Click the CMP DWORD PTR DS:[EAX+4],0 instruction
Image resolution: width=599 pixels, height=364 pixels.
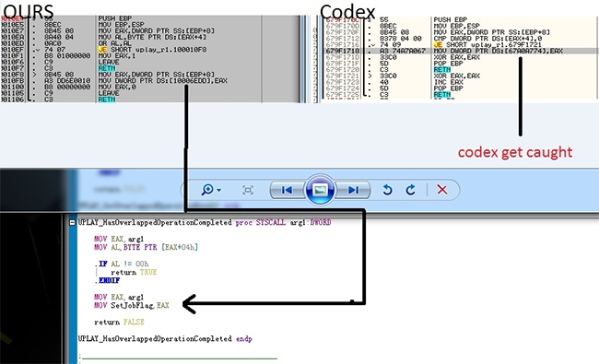click(487, 39)
